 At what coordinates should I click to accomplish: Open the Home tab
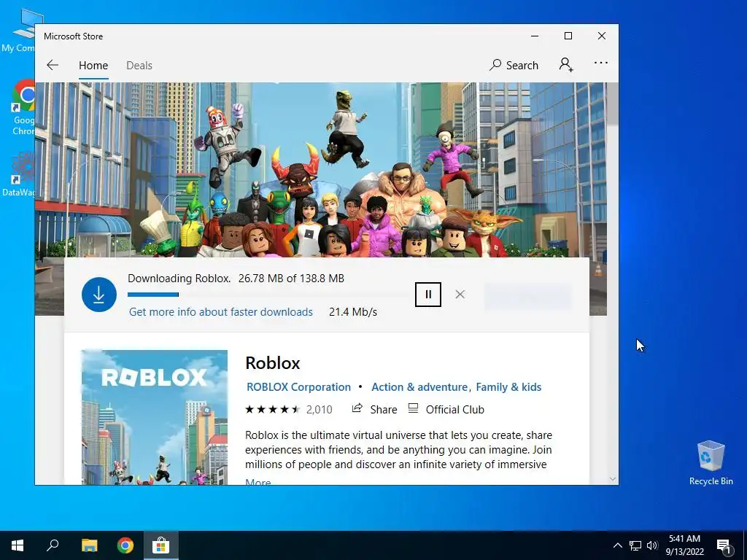[x=93, y=65]
